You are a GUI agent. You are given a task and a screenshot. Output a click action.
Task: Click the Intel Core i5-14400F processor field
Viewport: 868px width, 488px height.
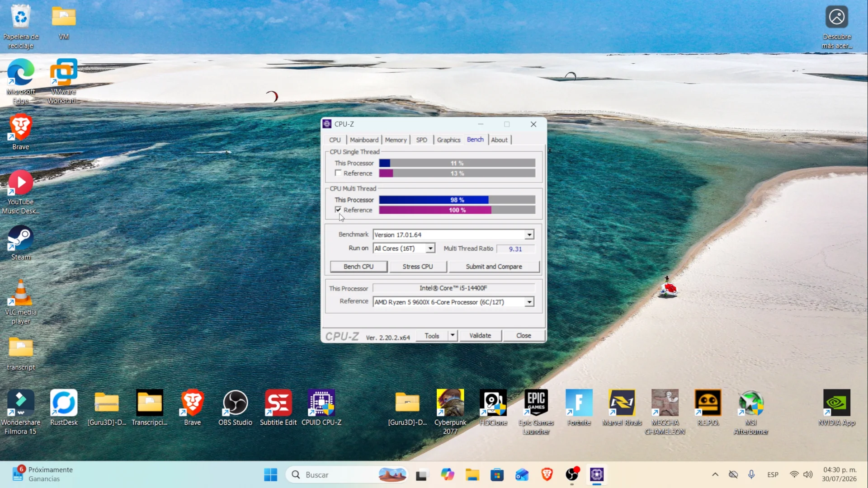(x=453, y=288)
